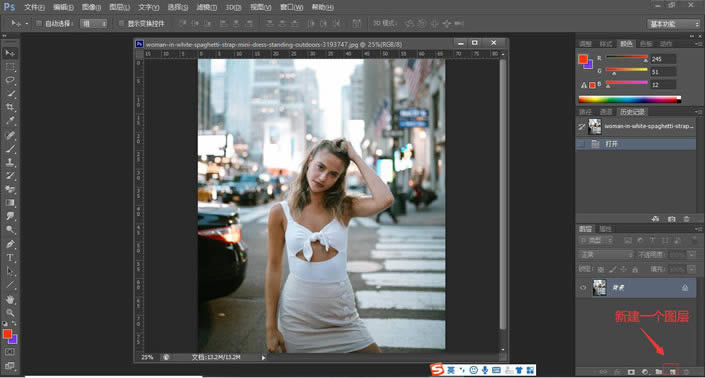Open the 基本功能 workspace dropdown

[x=674, y=24]
